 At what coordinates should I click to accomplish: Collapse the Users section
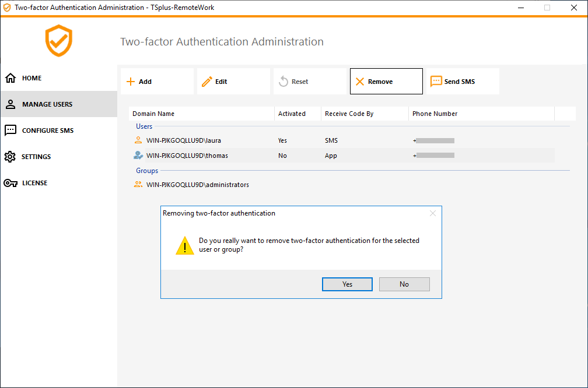pyautogui.click(x=144, y=126)
